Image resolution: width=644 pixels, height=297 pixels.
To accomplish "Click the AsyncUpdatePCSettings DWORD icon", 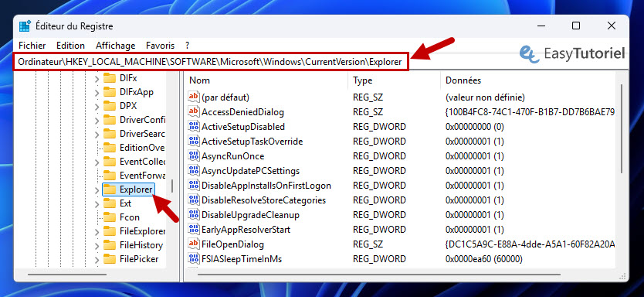I will click(x=194, y=170).
